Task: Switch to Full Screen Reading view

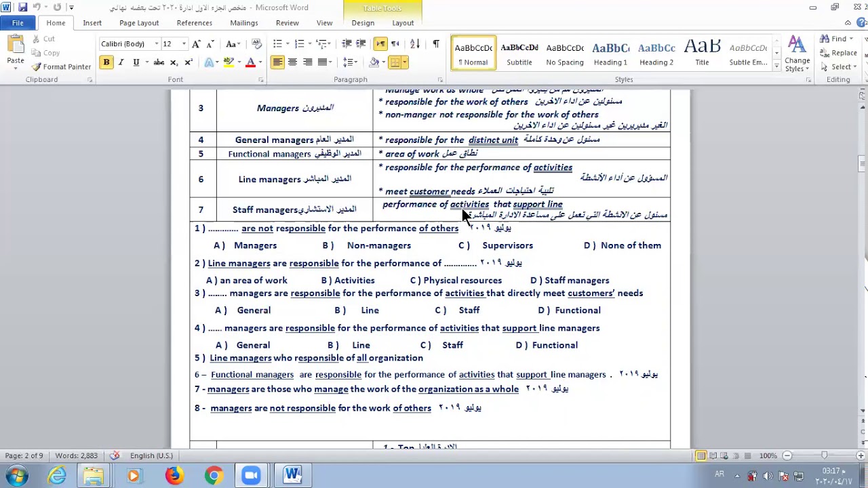Action: point(713,455)
